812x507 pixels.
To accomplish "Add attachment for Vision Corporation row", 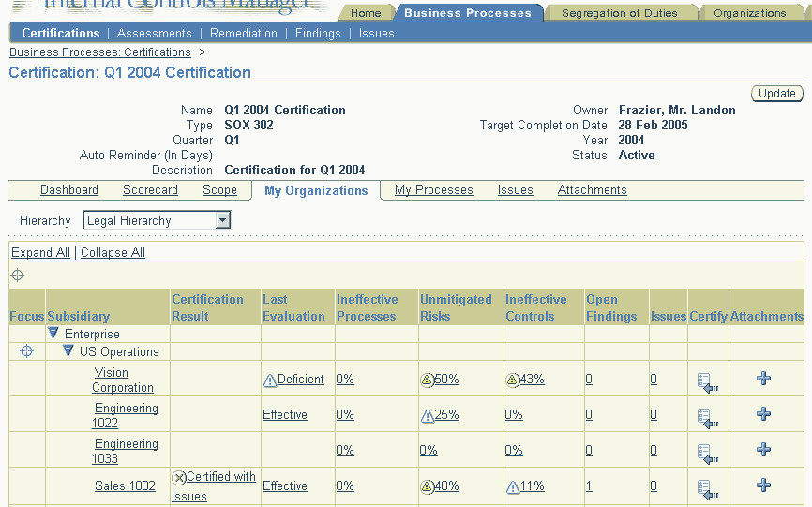I will click(763, 379).
